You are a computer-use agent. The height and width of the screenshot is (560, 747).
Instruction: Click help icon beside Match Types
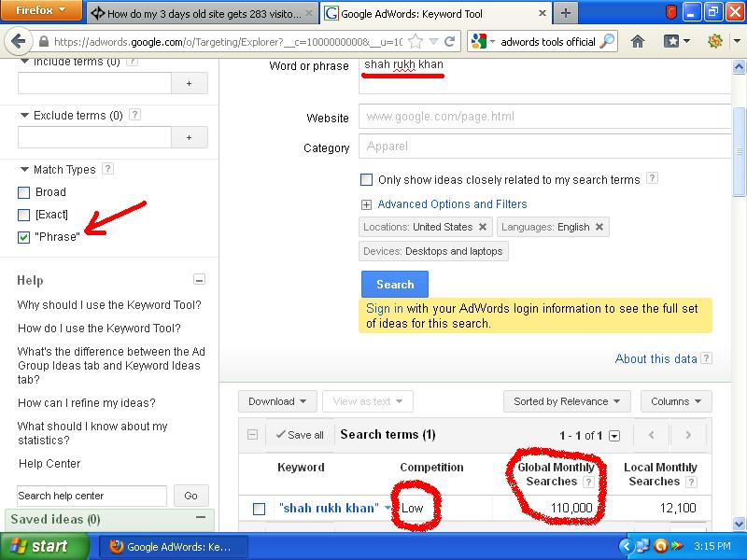tap(108, 169)
